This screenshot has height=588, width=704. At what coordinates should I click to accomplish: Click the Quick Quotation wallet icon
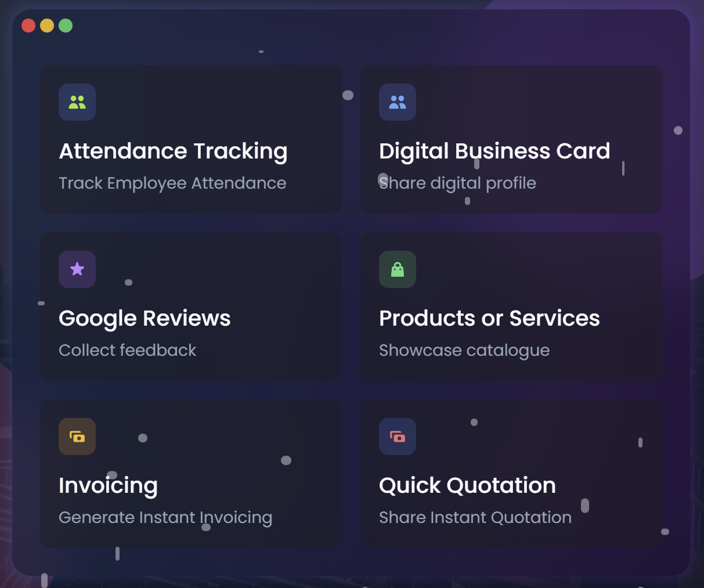click(x=398, y=436)
